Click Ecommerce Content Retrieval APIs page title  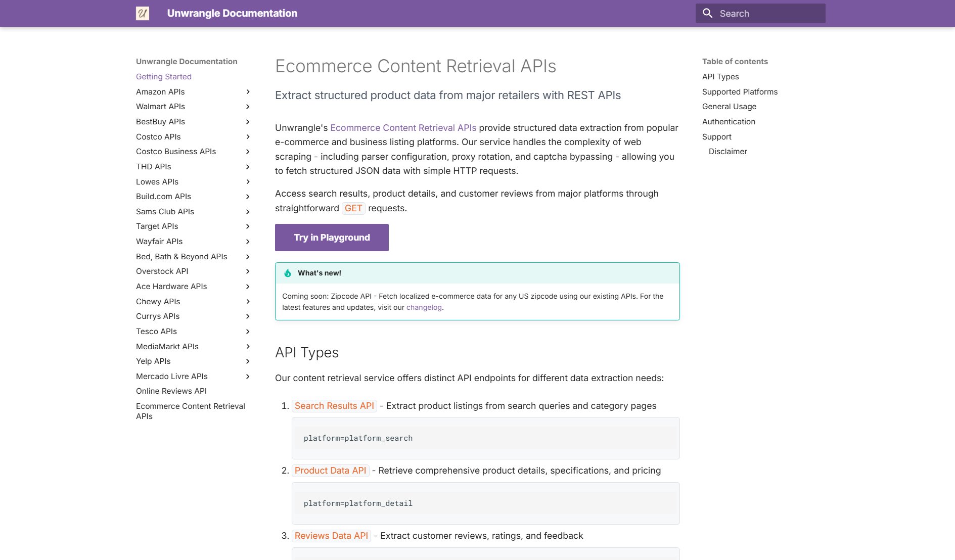tap(416, 66)
